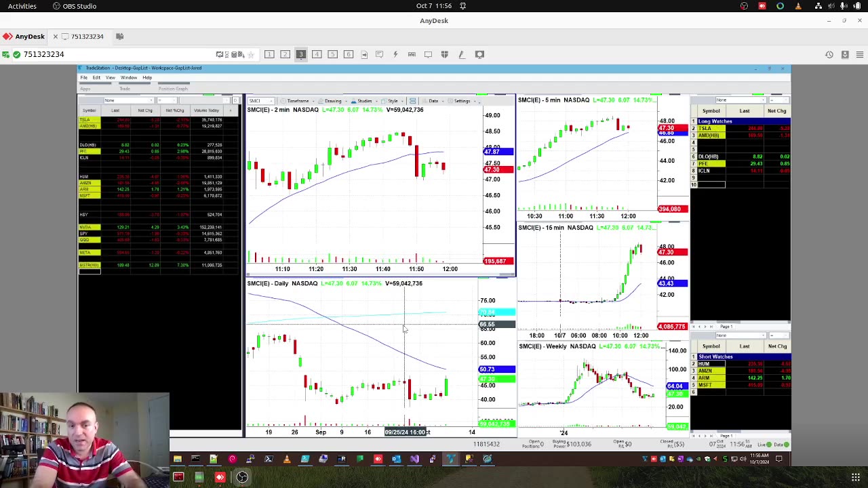Switch AnyDesk display to monitor 2
This screenshot has height=488, width=868.
pos(285,54)
